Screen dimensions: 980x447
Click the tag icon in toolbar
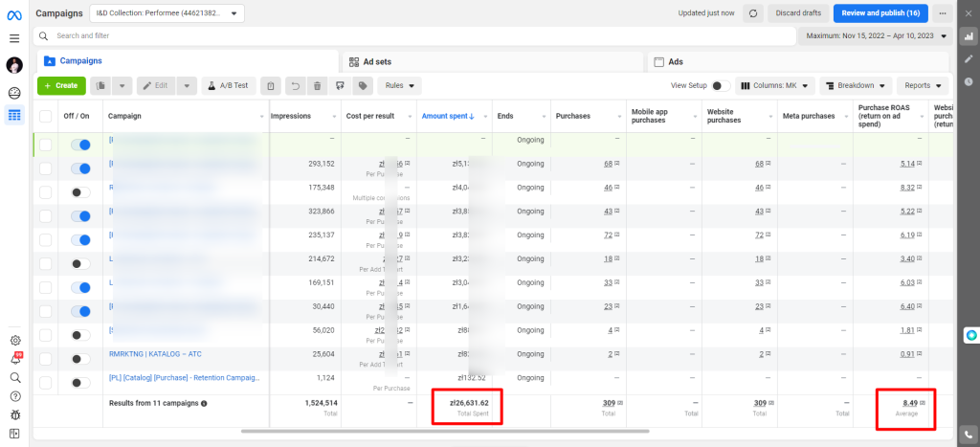[x=363, y=85]
